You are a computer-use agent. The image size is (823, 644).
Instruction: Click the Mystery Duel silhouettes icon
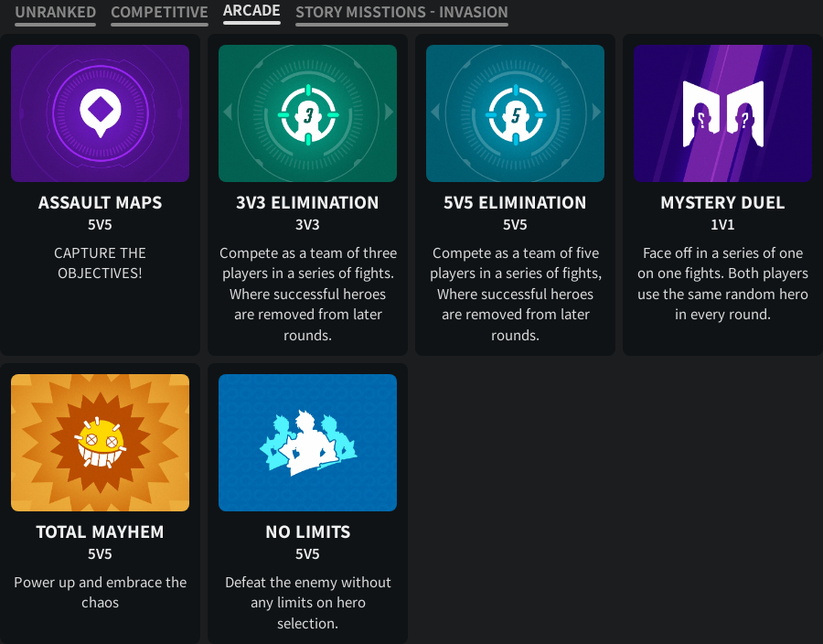coord(722,114)
